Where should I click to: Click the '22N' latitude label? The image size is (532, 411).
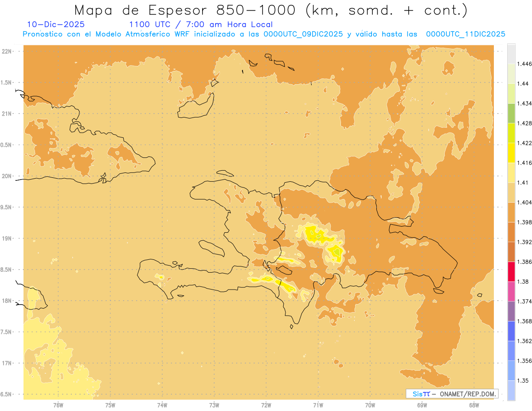(x=7, y=51)
